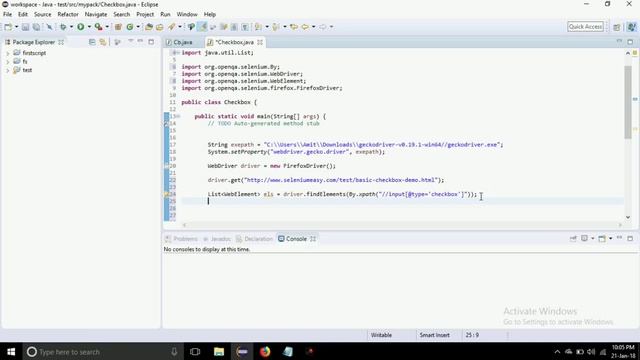Open the New wizard dropdown arrow

point(16,27)
